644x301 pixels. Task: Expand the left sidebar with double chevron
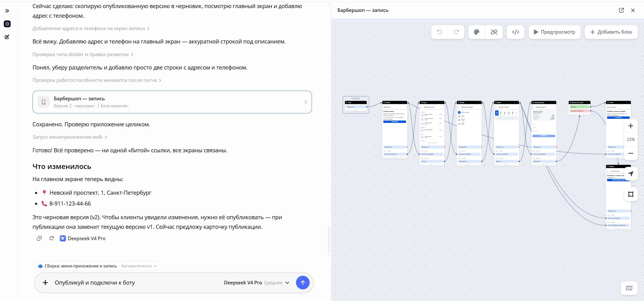pos(7,11)
